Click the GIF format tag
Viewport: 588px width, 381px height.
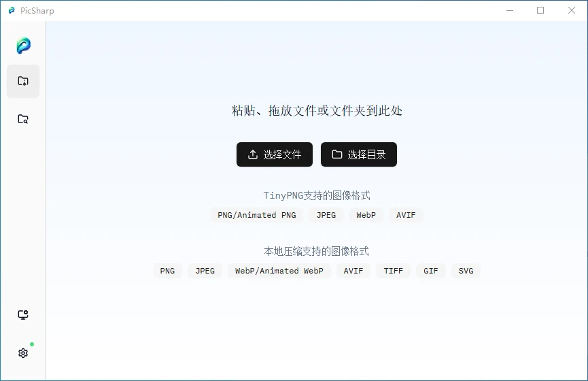click(x=431, y=271)
